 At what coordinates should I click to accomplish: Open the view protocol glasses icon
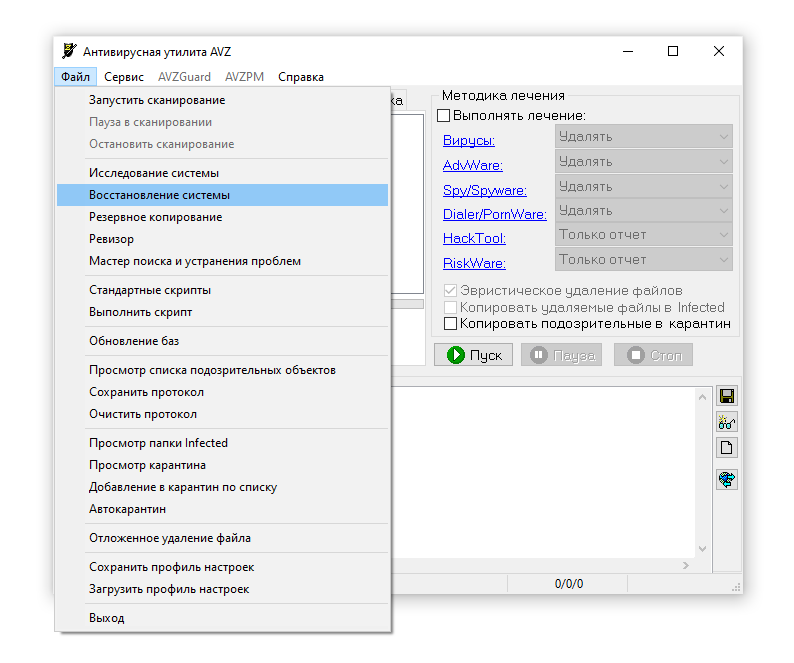727,421
